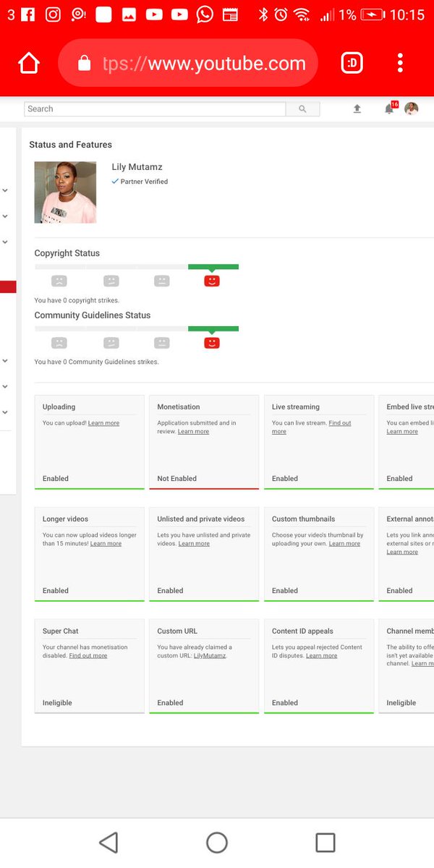Click Learn more in Embed live streaming card
The image size is (434, 868).
coord(402,432)
